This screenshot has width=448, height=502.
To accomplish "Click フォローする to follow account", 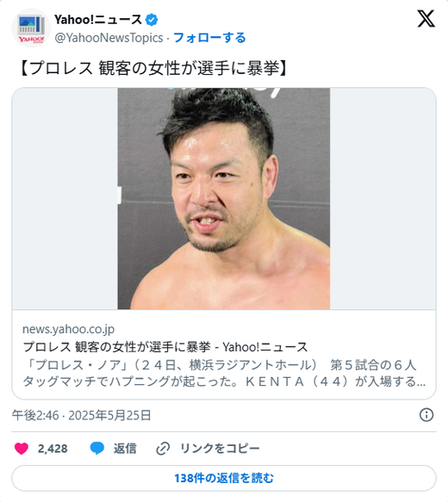I will 209,38.
